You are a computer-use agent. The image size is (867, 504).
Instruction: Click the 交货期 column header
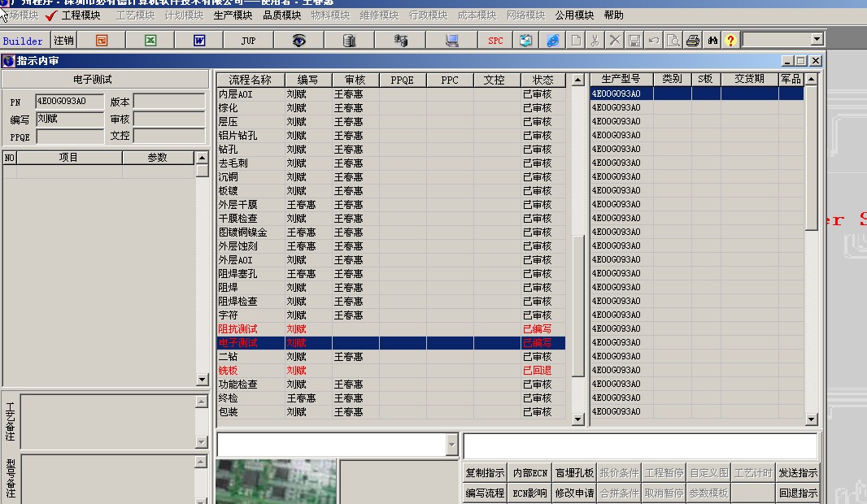750,79
